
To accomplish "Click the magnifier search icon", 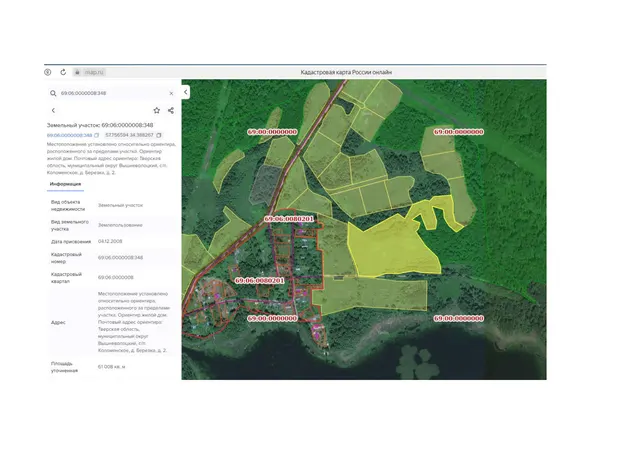I will point(53,93).
